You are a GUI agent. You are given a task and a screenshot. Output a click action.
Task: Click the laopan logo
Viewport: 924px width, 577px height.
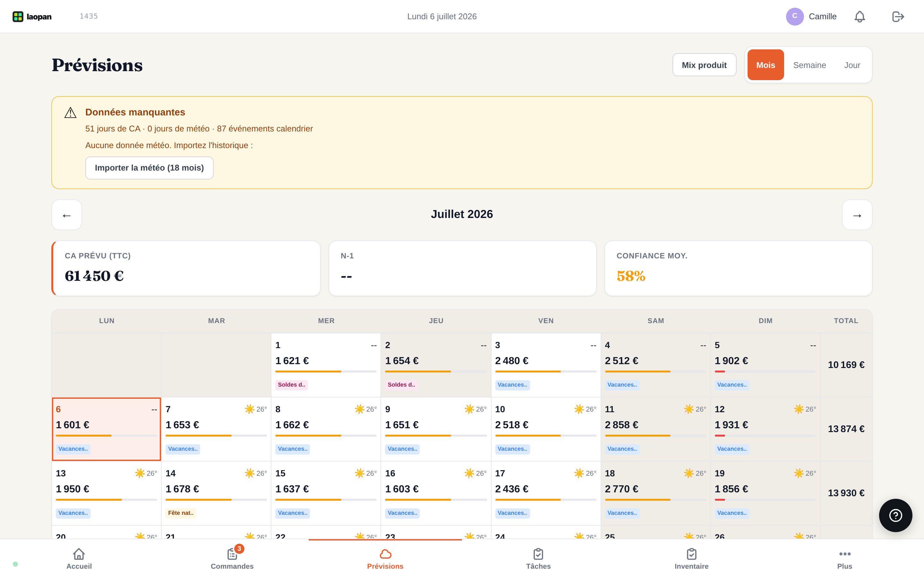tap(32, 16)
